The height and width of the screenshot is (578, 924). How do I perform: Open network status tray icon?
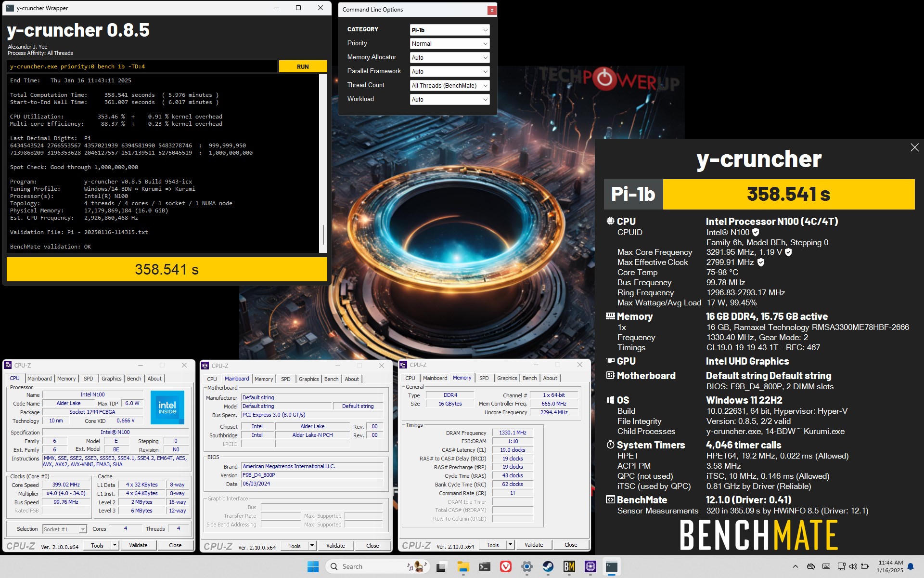point(841,566)
